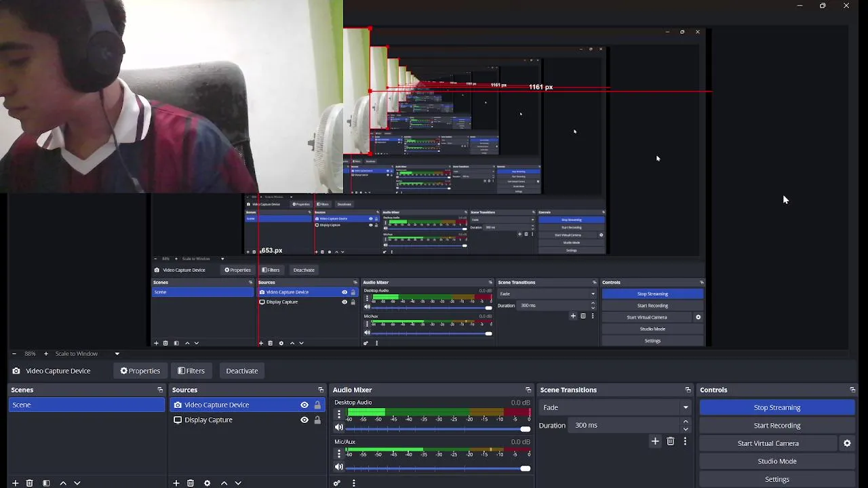Select the scene named Scene
This screenshot has height=488, width=868.
87,405
